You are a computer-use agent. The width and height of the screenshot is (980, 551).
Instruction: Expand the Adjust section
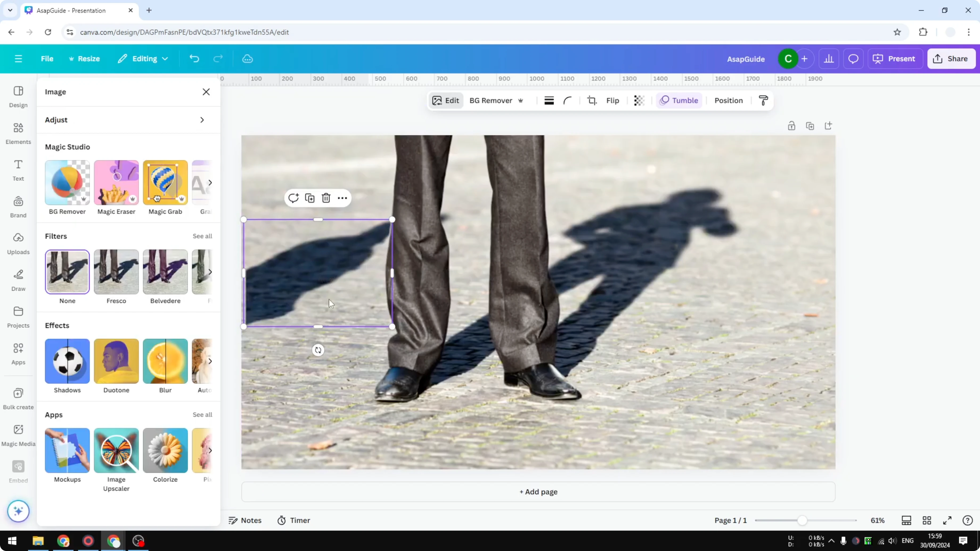pyautogui.click(x=129, y=120)
